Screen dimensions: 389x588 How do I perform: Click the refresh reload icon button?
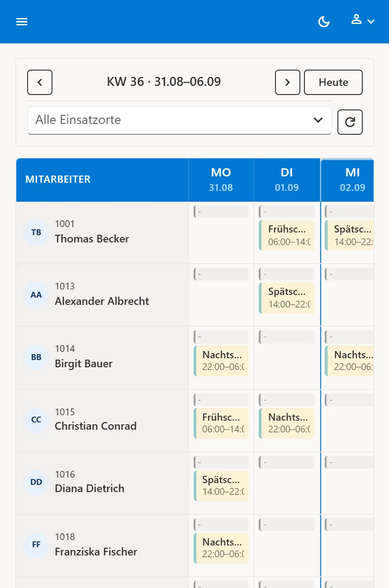pos(350,122)
